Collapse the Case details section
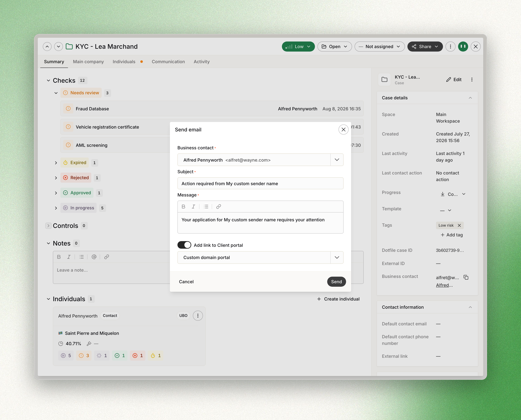 click(x=470, y=98)
